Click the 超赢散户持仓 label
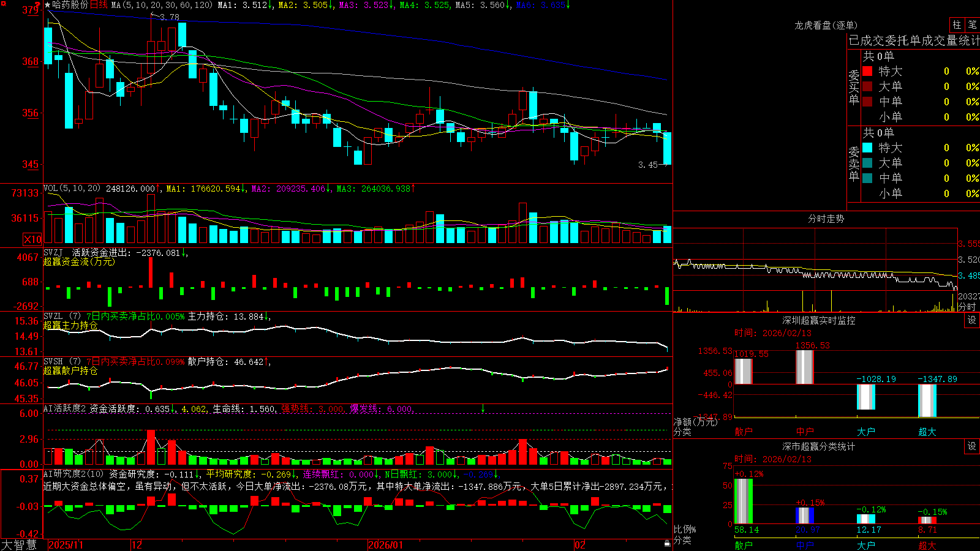This screenshot has height=551, width=980. point(70,370)
